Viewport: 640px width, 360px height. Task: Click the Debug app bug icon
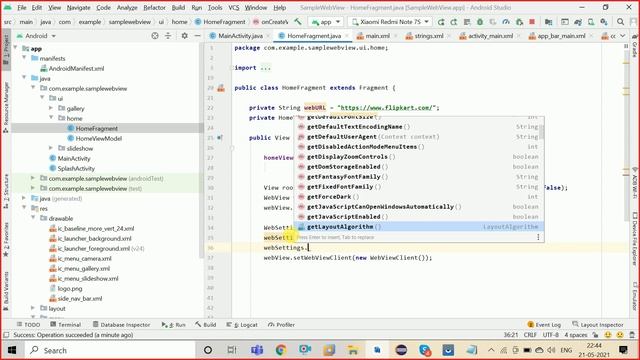(x=480, y=22)
